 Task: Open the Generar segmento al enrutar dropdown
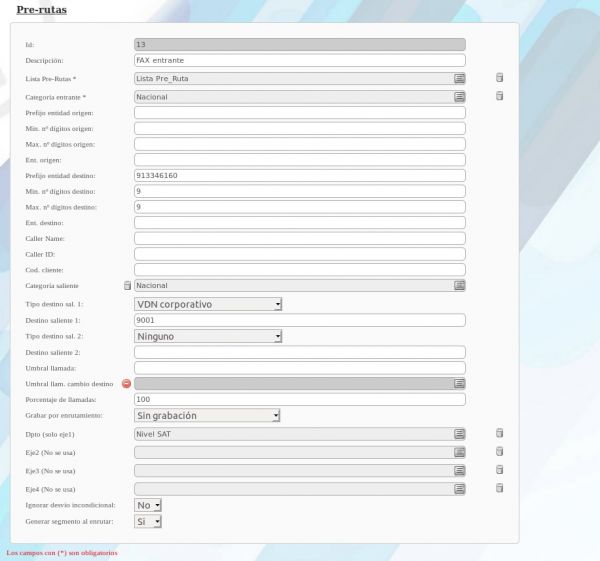pos(148,522)
